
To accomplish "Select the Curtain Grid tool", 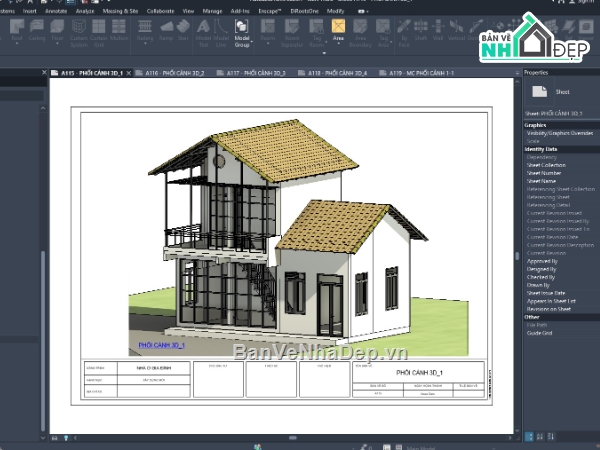I will pyautogui.click(x=99, y=33).
